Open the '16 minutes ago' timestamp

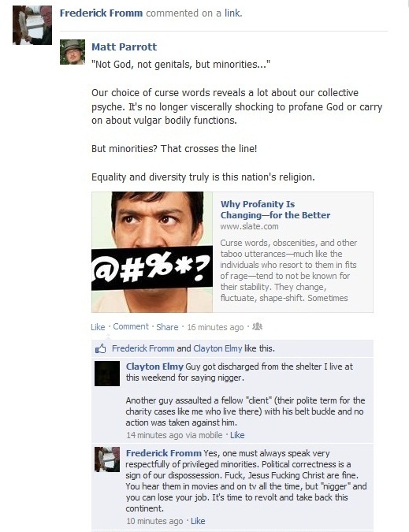pos(215,327)
